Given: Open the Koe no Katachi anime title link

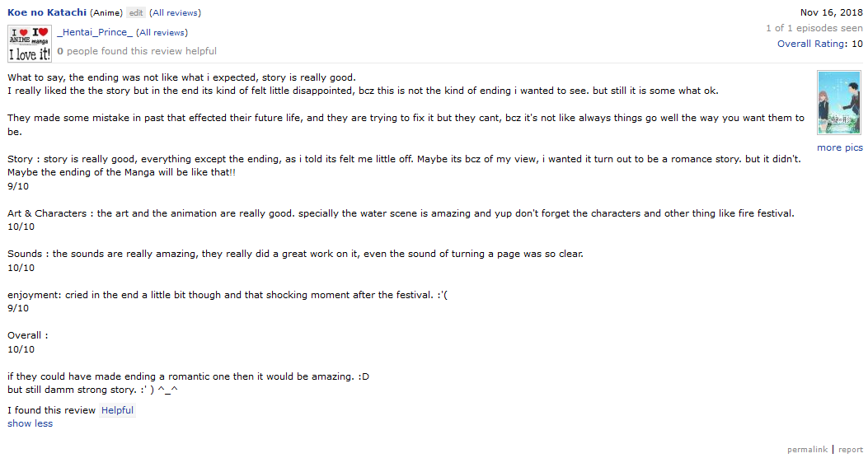Looking at the screenshot, I should point(47,12).
